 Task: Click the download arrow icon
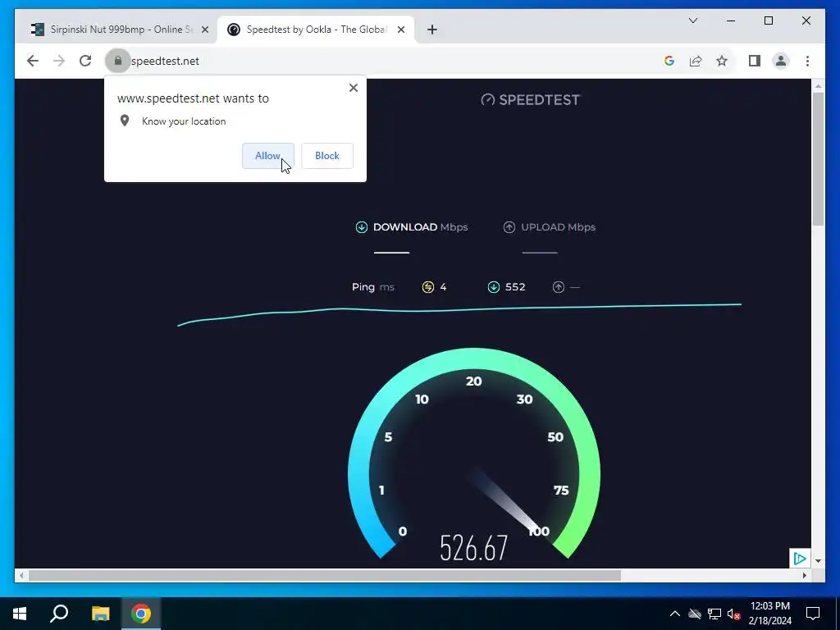(362, 227)
